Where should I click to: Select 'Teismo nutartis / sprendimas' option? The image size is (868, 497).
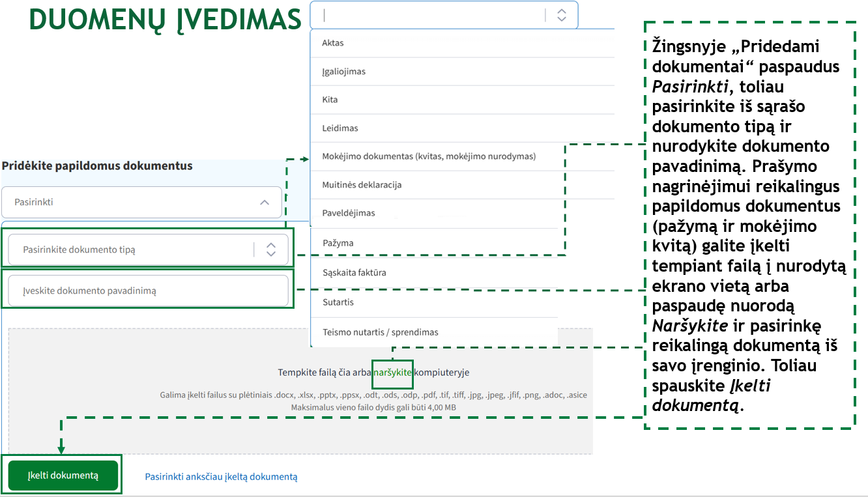(x=380, y=332)
